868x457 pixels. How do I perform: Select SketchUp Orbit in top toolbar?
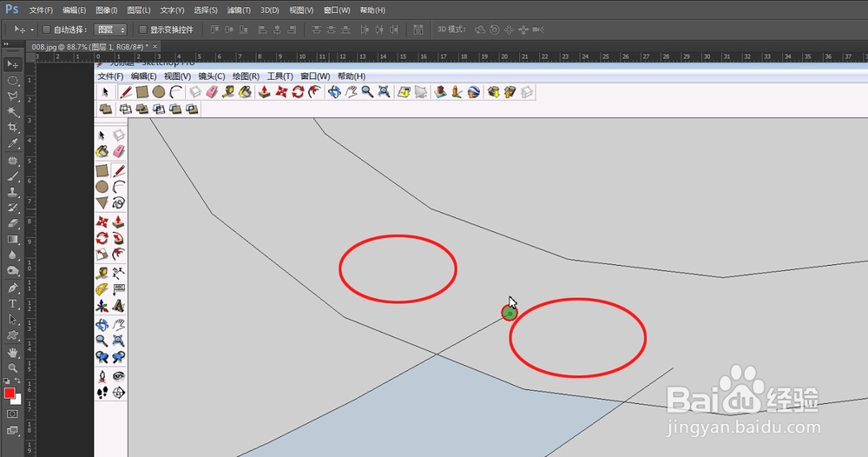pyautogui.click(x=334, y=92)
